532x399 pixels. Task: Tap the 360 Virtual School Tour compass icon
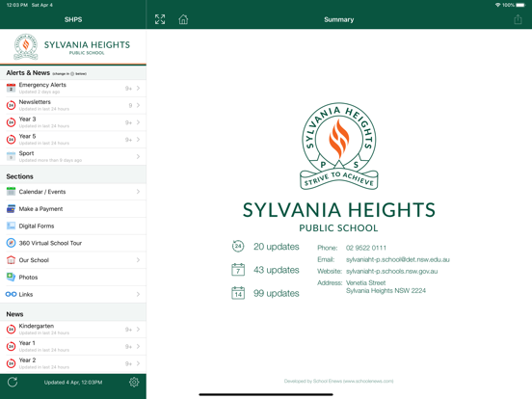coord(11,243)
